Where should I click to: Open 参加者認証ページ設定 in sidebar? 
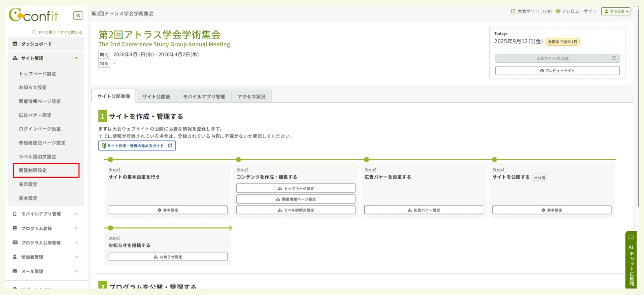coord(42,143)
